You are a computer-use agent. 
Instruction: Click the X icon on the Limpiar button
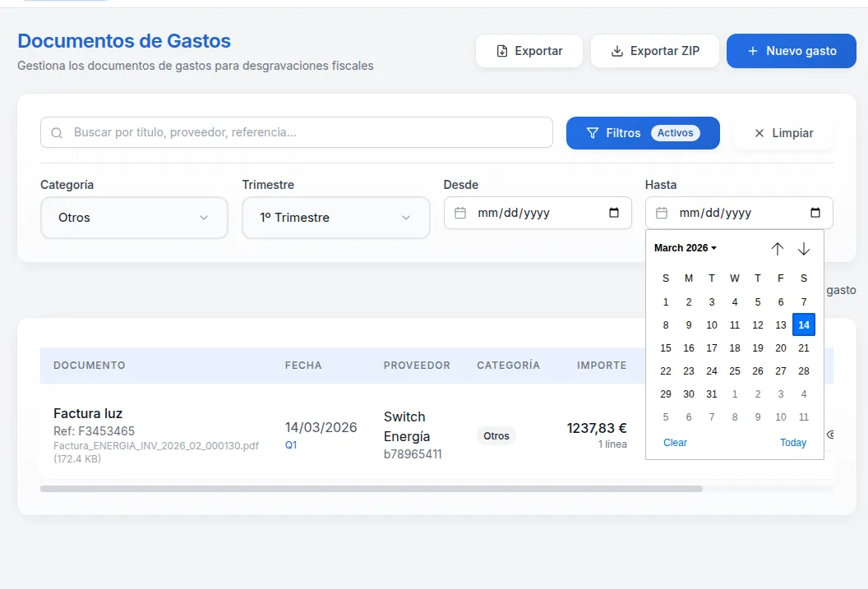point(760,132)
